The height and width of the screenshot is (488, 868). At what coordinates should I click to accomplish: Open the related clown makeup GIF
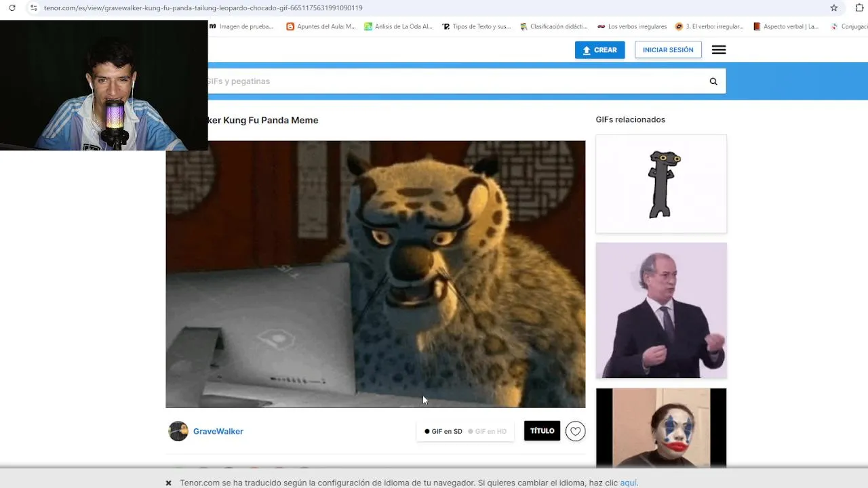[x=661, y=428]
